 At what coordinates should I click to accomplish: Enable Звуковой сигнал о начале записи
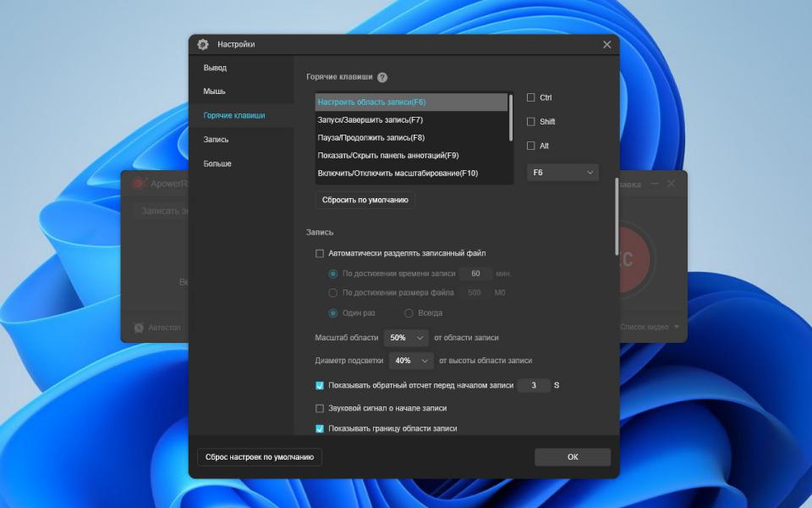320,408
